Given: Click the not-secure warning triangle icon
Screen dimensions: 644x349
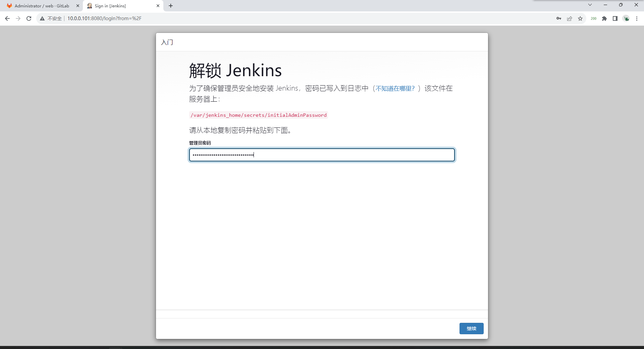Looking at the screenshot, I should [42, 18].
